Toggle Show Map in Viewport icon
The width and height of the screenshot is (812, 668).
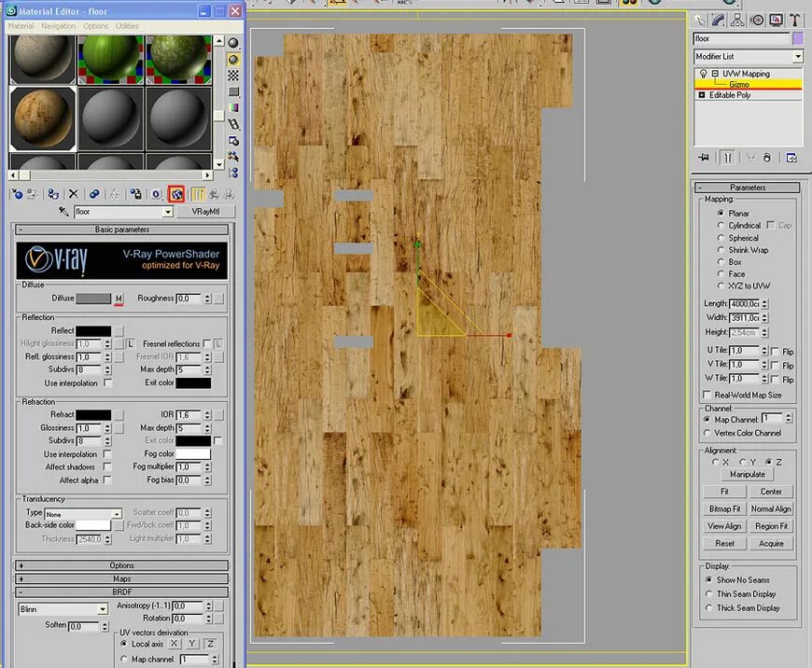pyautogui.click(x=176, y=194)
